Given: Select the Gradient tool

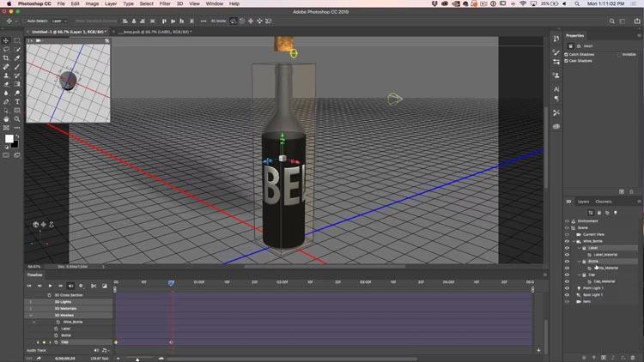Looking at the screenshot, I should pyautogui.click(x=17, y=84).
